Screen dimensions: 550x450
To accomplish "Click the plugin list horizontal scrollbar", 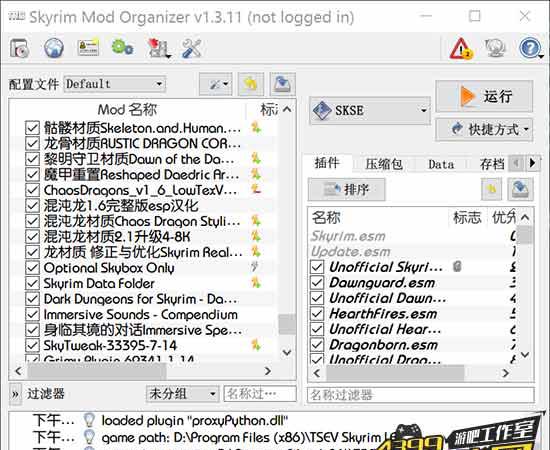I will point(395,372).
